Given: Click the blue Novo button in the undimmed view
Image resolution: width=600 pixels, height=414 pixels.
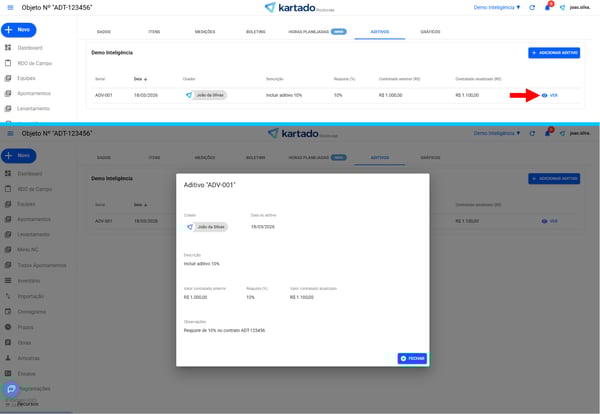Looking at the screenshot, I should coord(18,30).
